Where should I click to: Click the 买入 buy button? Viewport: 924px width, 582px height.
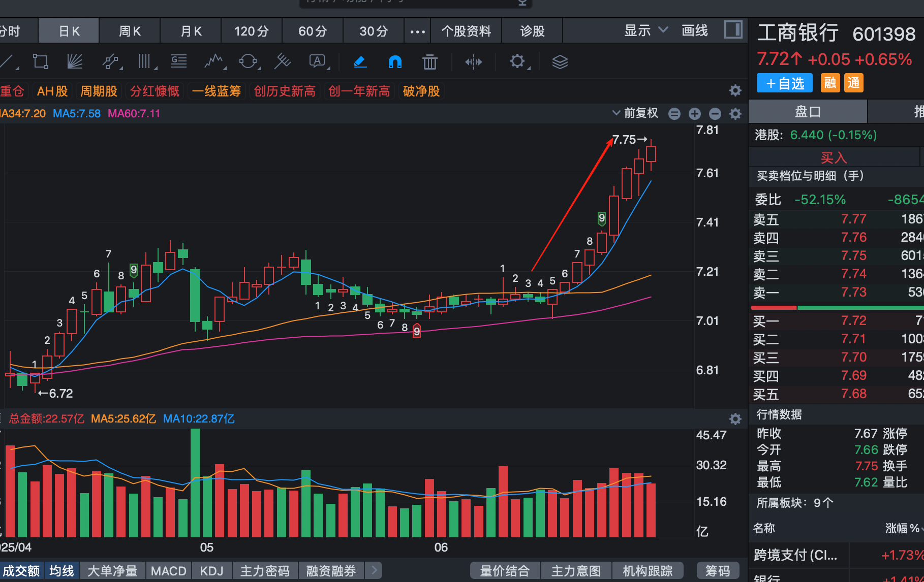coord(834,157)
